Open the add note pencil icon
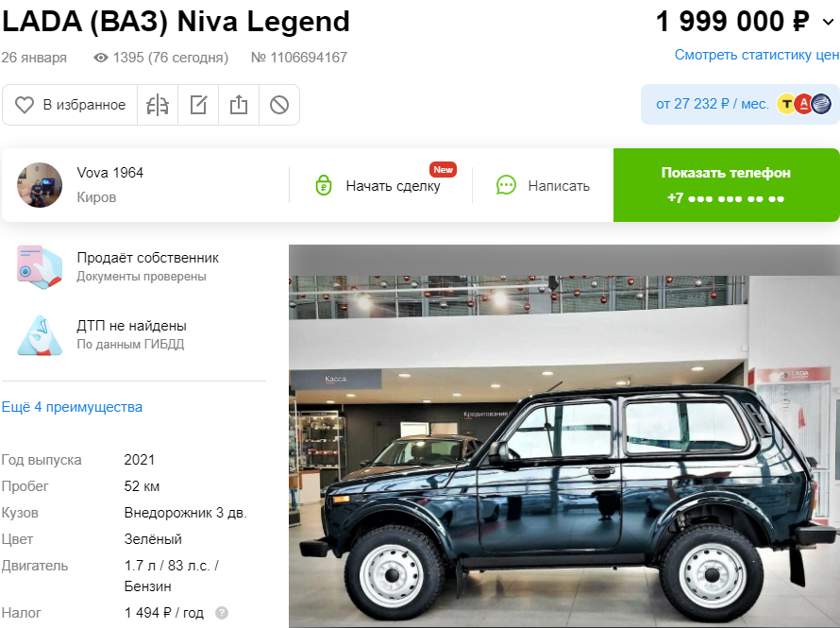840x628 pixels. (x=198, y=105)
